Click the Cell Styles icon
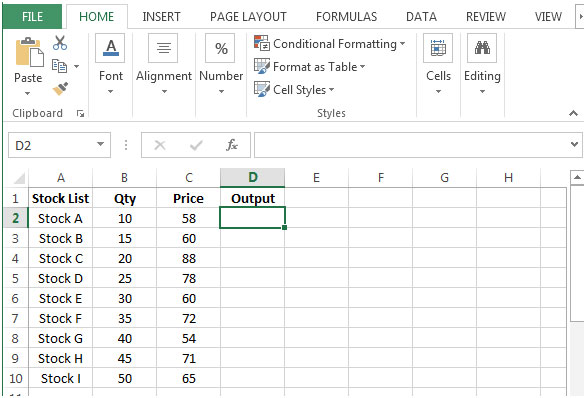 (262, 89)
